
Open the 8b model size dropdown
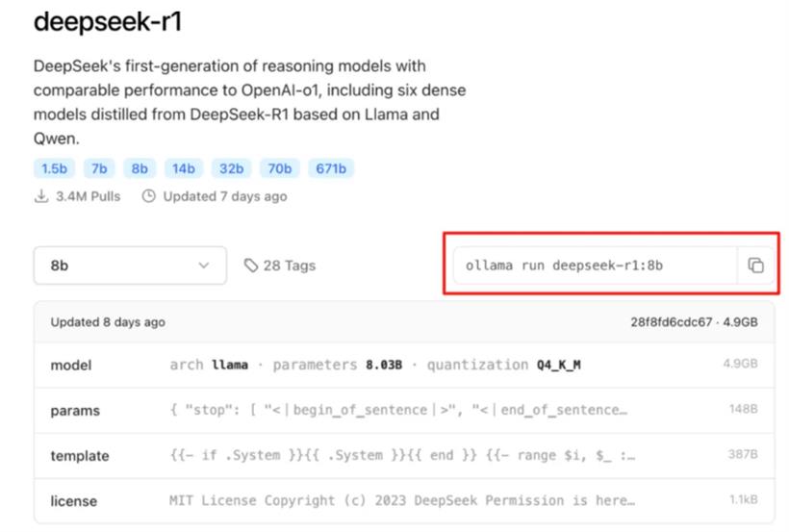point(130,266)
